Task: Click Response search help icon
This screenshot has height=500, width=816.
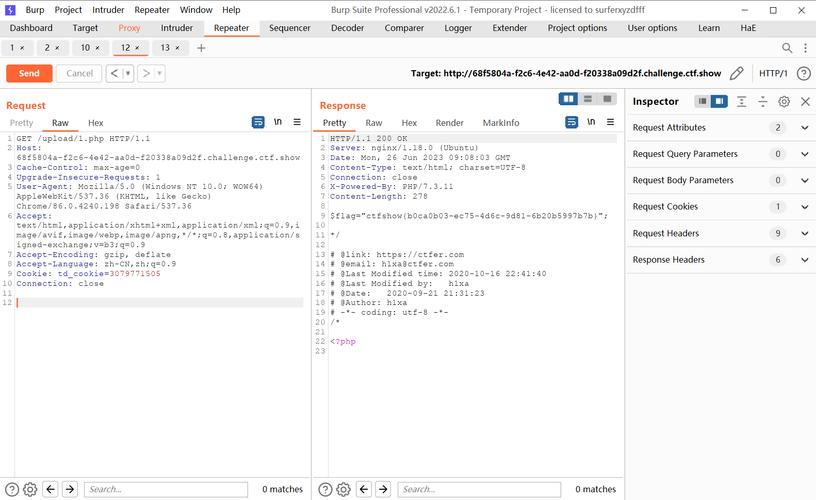Action: pyautogui.click(x=325, y=489)
